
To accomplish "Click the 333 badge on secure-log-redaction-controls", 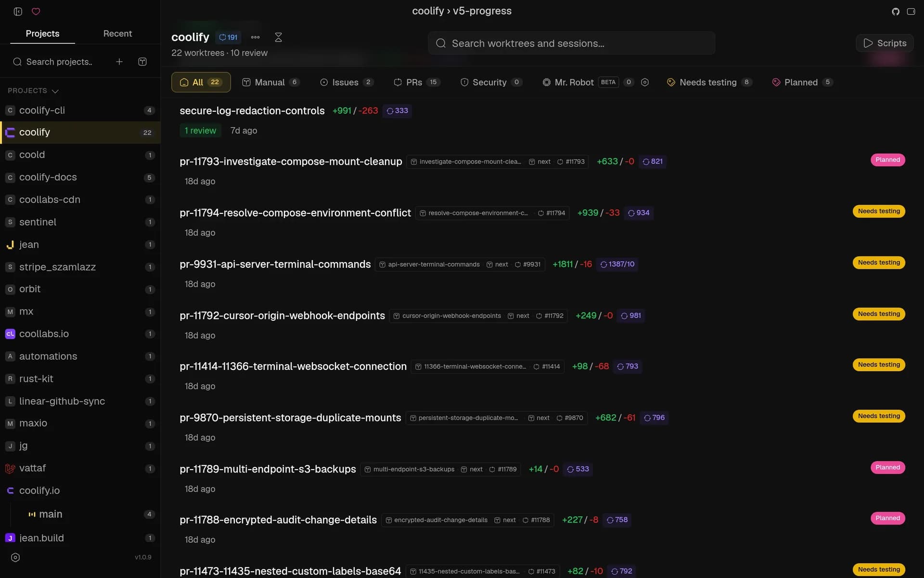I will click(x=397, y=111).
